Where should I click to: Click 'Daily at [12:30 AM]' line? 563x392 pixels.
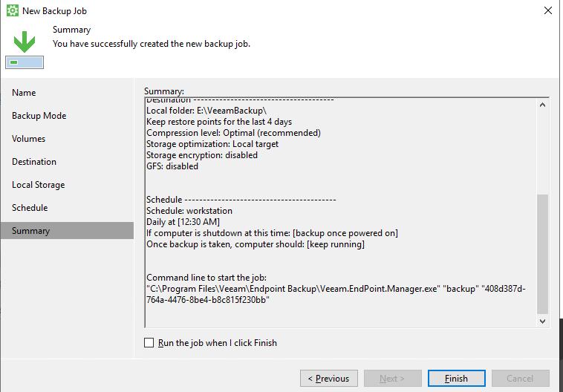tap(183, 222)
